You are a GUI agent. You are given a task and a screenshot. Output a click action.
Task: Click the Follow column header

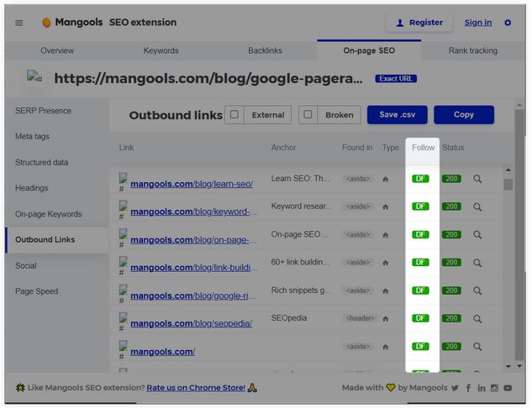423,148
